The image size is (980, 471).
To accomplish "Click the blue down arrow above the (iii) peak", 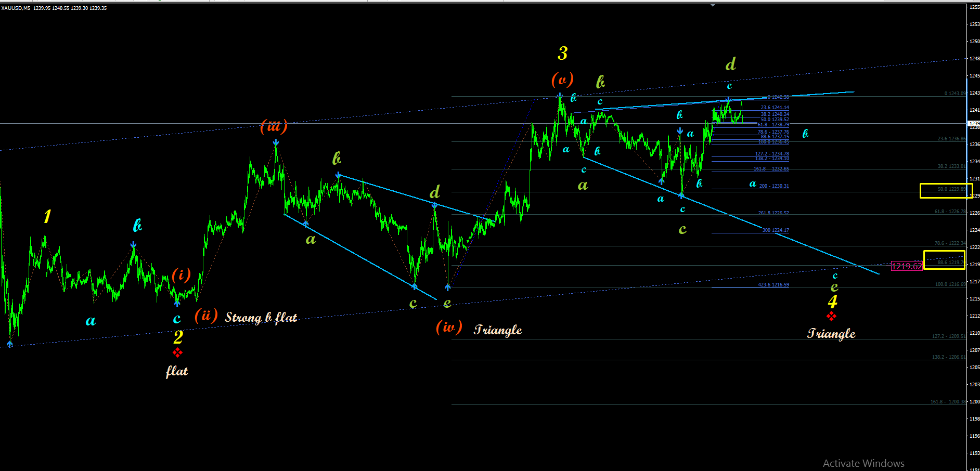I will (276, 142).
